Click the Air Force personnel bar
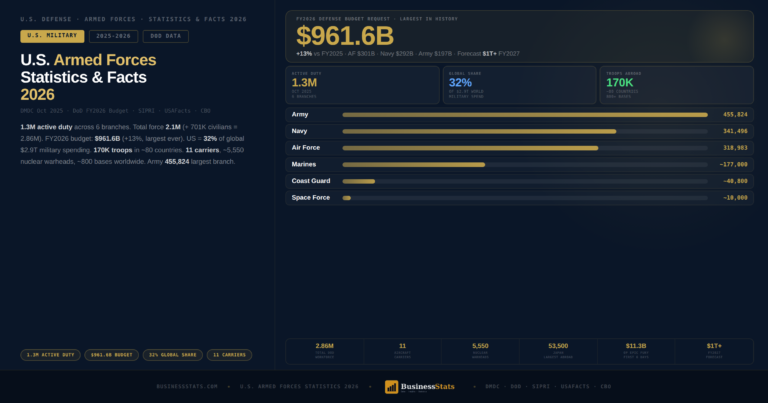 tap(470, 148)
